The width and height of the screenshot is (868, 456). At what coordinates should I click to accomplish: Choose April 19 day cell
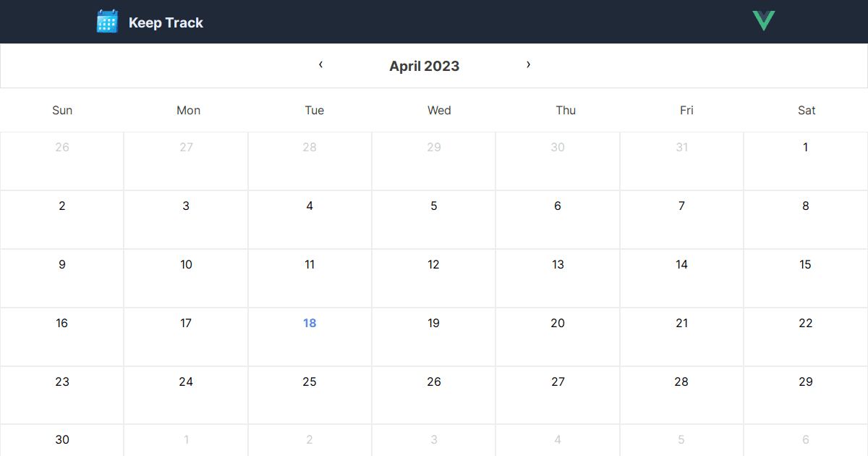pyautogui.click(x=434, y=337)
